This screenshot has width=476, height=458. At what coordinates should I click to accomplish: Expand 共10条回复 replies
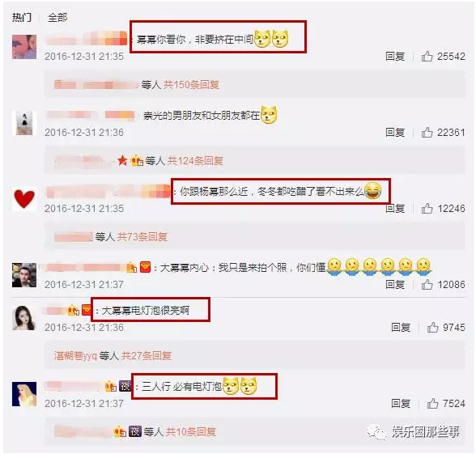(191, 431)
